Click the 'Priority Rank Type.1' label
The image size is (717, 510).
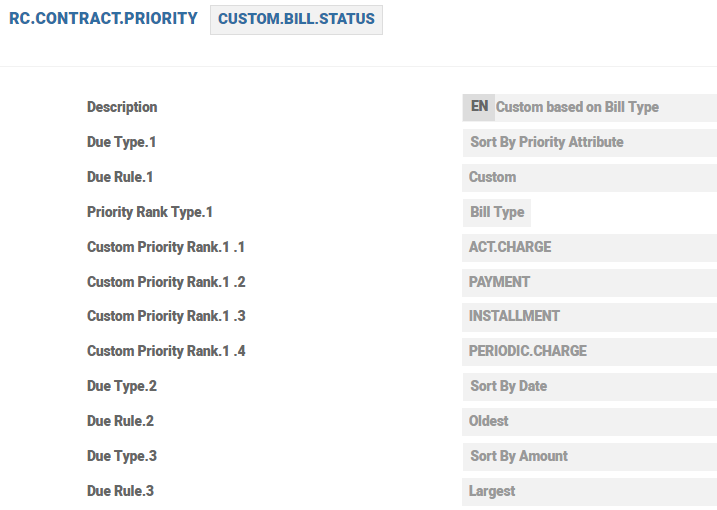pos(150,212)
